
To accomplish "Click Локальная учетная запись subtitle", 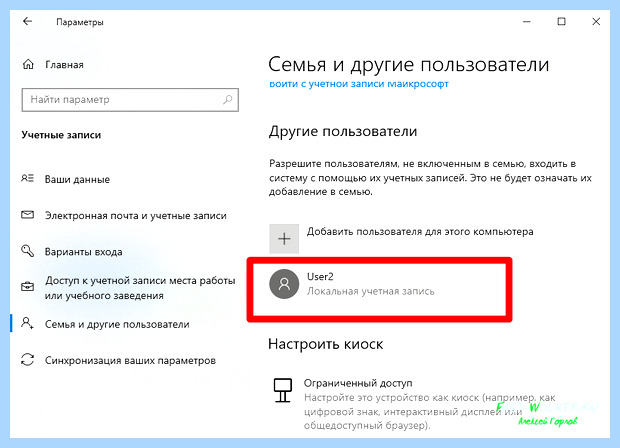I will point(370,291).
